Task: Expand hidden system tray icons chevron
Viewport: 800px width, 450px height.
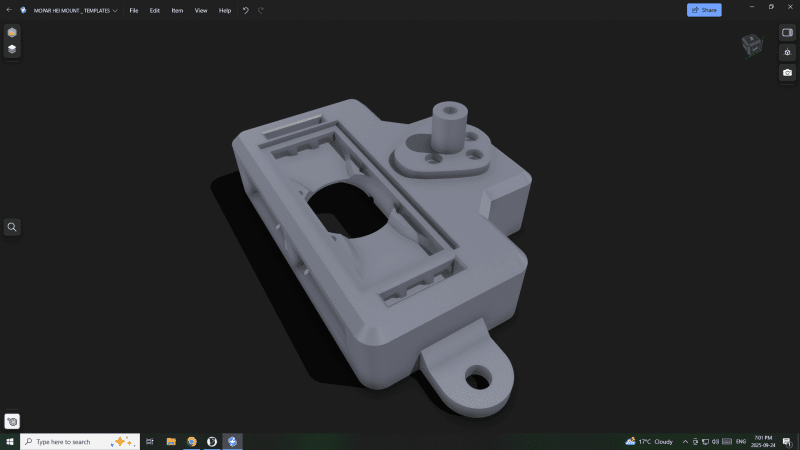Action: (x=685, y=441)
